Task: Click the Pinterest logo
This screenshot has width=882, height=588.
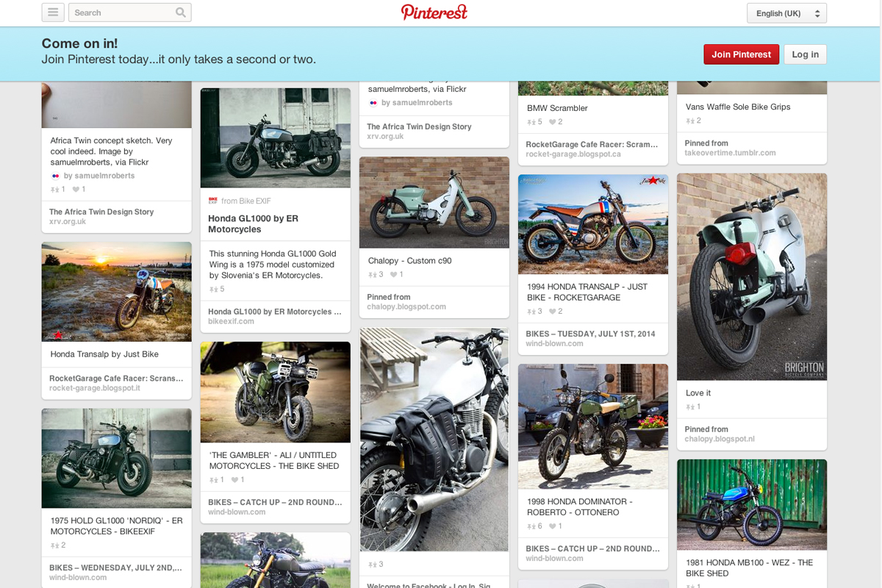Action: [x=434, y=12]
